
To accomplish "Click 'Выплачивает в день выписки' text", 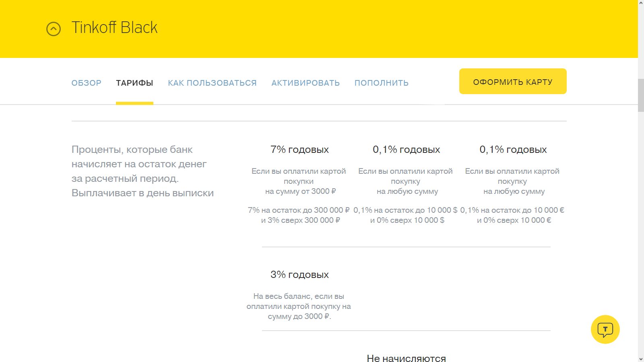I will point(142,193).
